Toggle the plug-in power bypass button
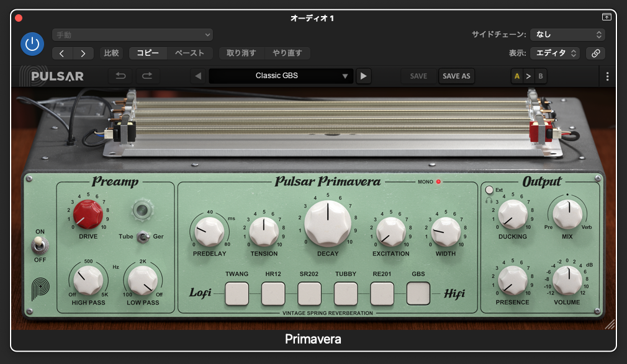Viewport: 627px width, 364px height. click(x=32, y=44)
